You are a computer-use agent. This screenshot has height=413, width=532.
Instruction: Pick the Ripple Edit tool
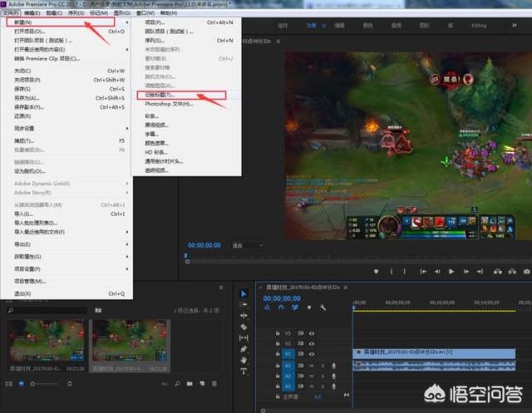[x=244, y=315]
